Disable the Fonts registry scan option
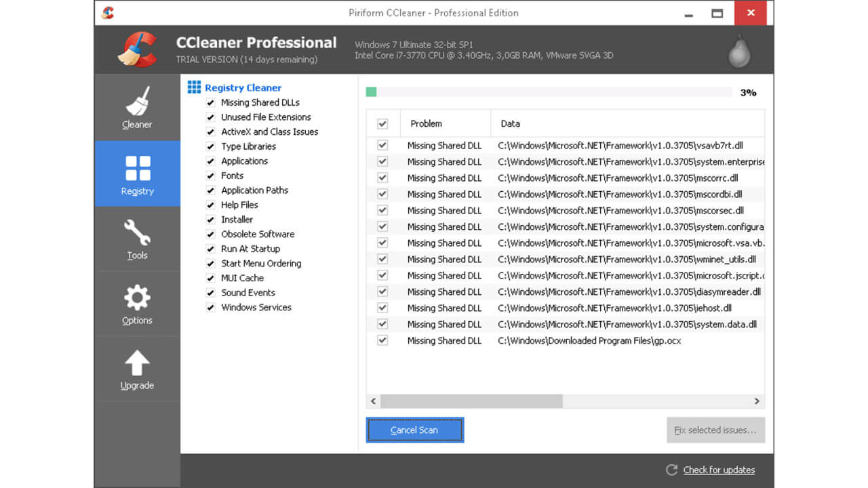 tap(211, 176)
